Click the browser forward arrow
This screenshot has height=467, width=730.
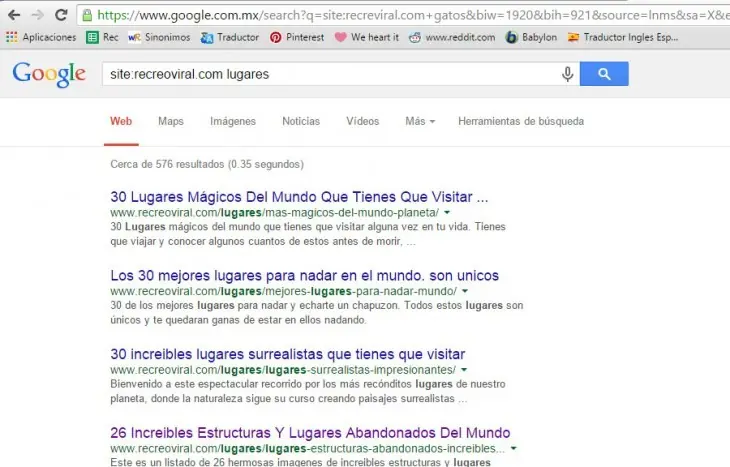[37, 15]
